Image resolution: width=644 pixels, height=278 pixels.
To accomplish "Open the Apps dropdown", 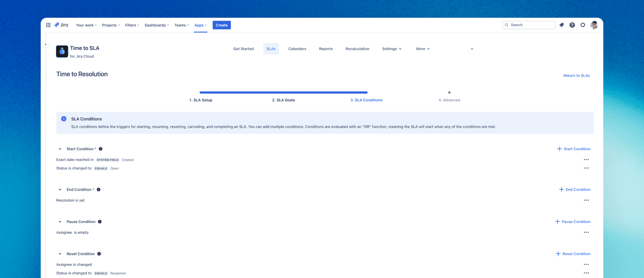I will click(x=201, y=25).
